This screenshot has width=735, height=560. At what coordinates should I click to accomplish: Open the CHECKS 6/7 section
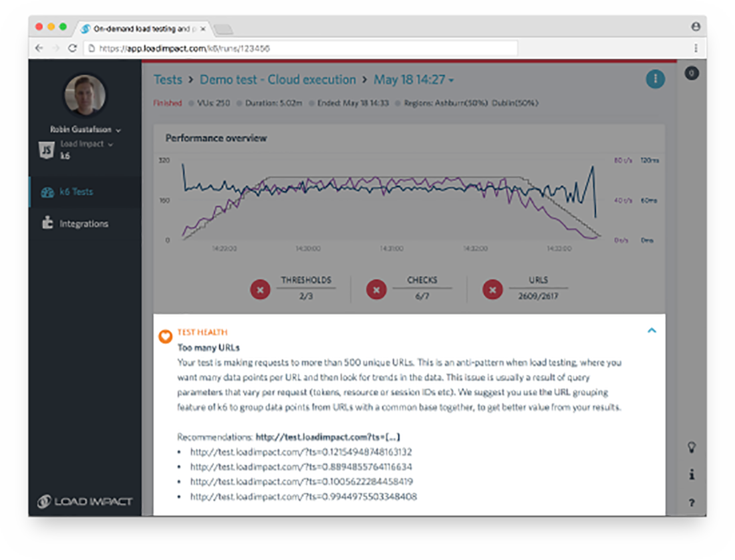pos(422,288)
